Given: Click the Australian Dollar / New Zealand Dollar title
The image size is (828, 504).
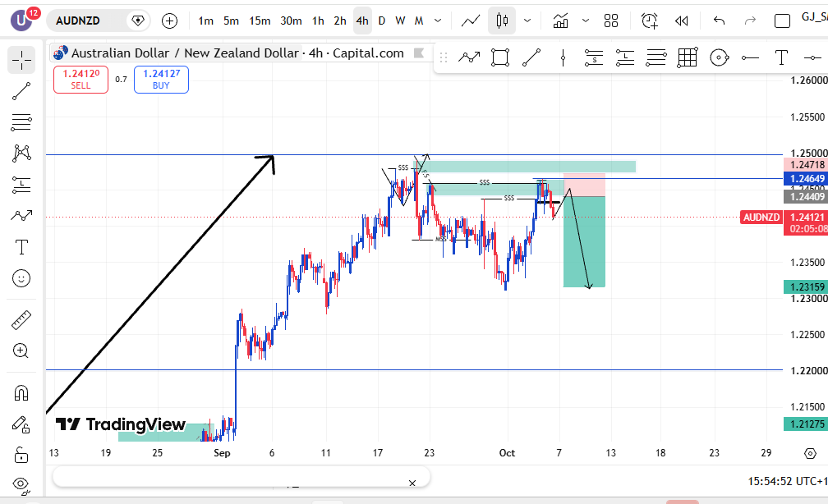Looking at the screenshot, I should coord(185,53).
